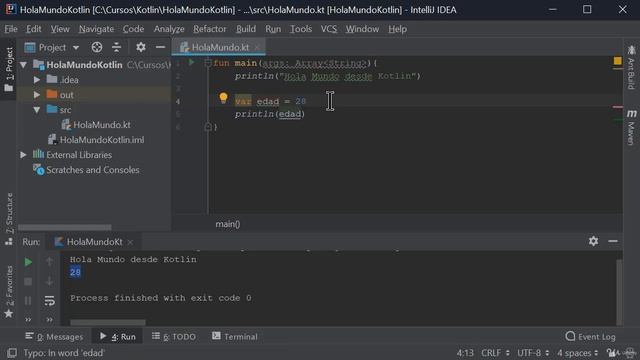Open the File menu
Viewport: 640px width, 360px height.
pos(11,29)
